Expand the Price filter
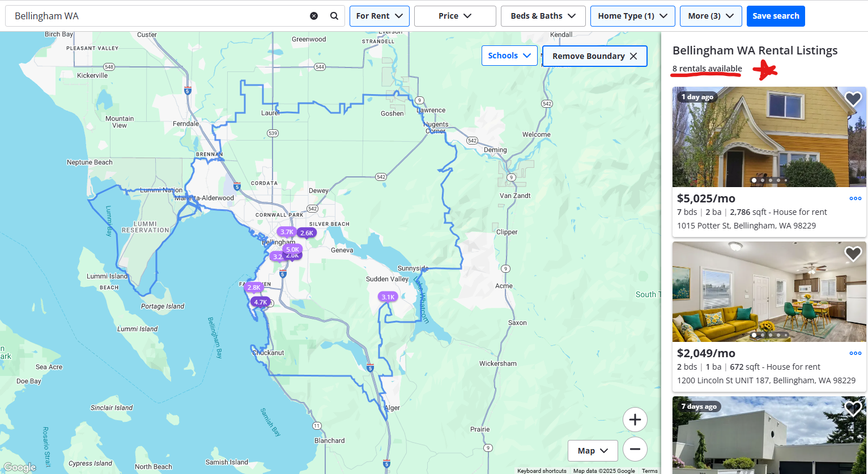This screenshot has height=474, width=868. (455, 16)
